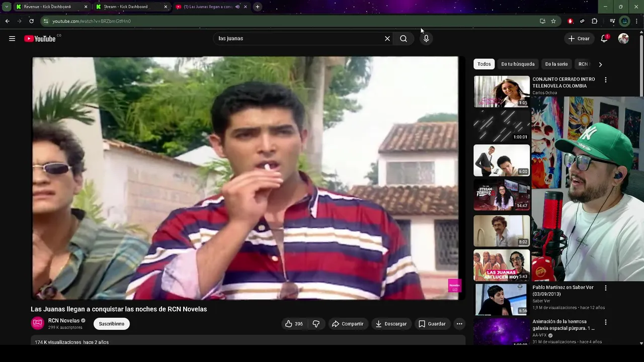
Task: Run search with the magnifier button
Action: click(x=404, y=39)
